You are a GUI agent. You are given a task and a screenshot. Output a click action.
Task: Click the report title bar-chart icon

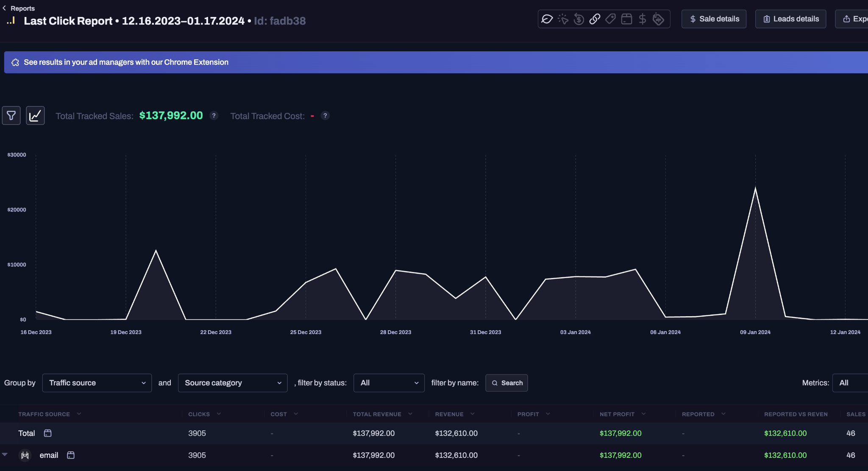tap(11, 20)
